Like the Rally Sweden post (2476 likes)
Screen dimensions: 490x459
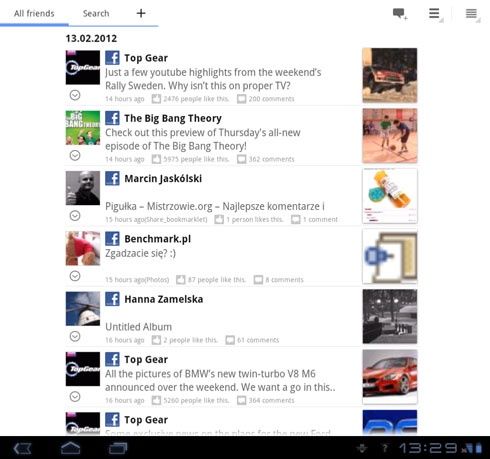pyautogui.click(x=190, y=99)
